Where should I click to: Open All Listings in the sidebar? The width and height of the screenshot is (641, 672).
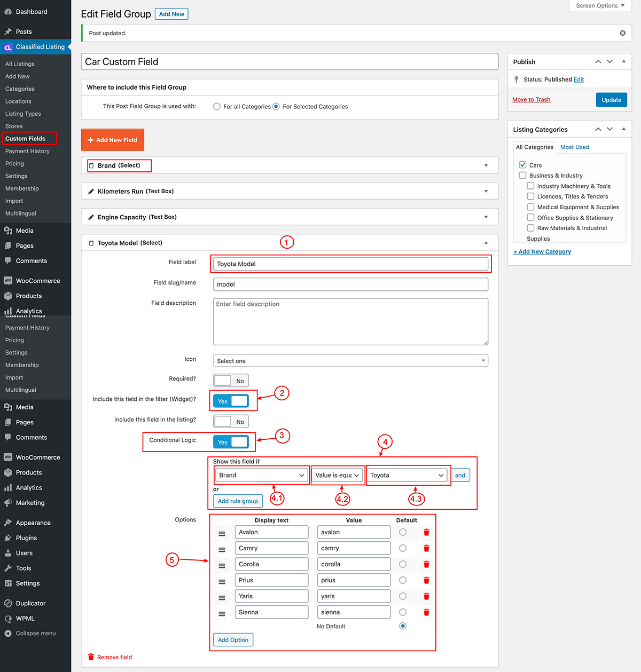coord(20,64)
